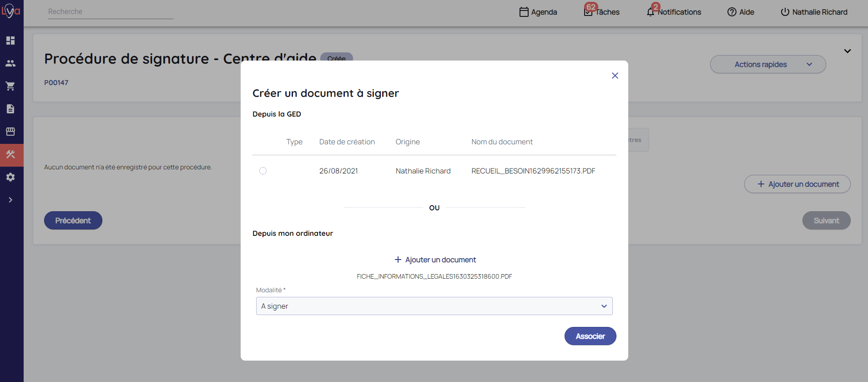Collapse the procedure header chevron
Viewport: 868px width, 382px height.
(x=847, y=51)
